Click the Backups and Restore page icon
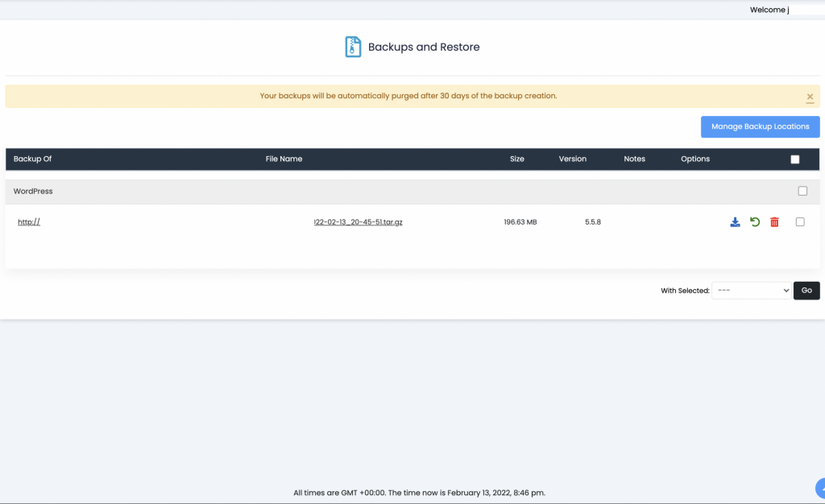Image resolution: width=825 pixels, height=504 pixels. pos(352,47)
